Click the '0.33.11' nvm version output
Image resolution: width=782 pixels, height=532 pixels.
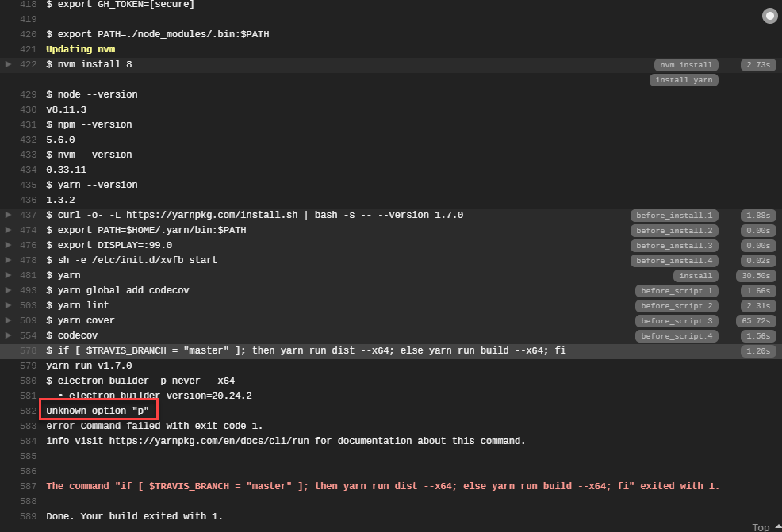[67, 170]
